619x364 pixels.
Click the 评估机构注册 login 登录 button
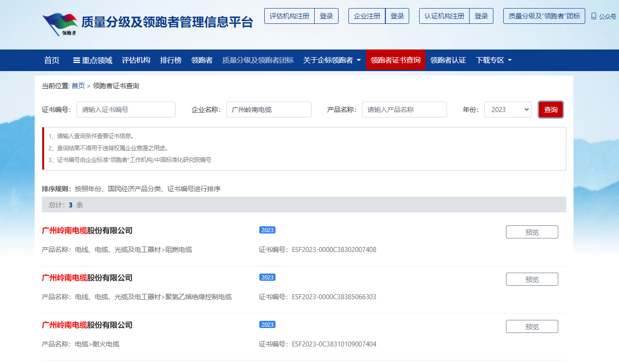click(326, 15)
